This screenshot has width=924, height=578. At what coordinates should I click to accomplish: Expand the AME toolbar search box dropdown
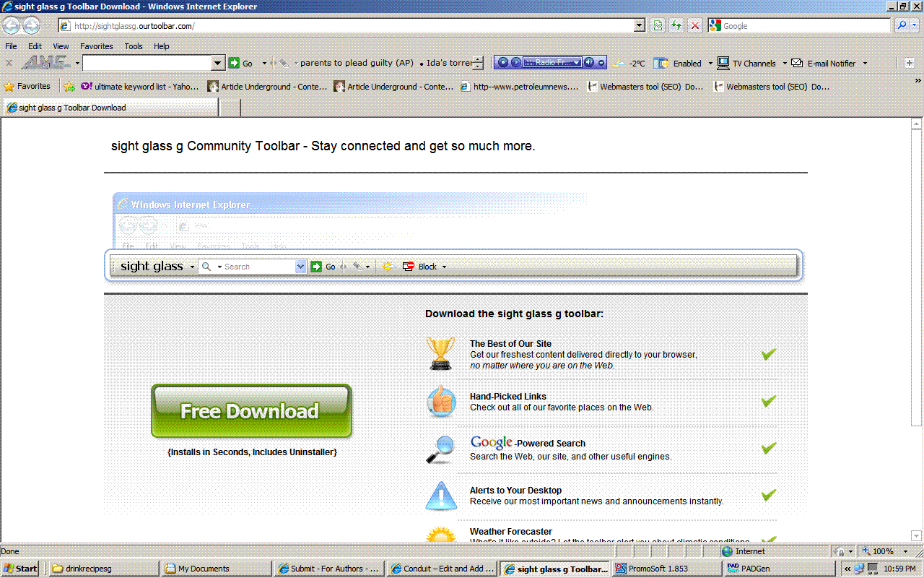[217, 64]
